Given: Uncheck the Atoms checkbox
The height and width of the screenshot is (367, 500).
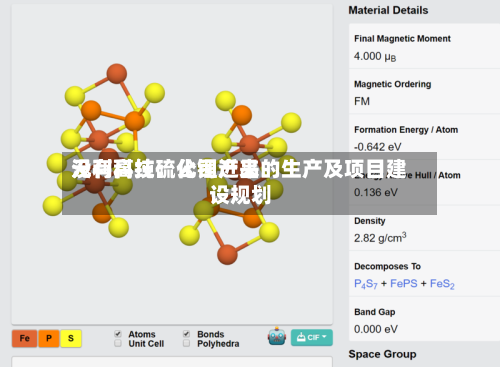Looking at the screenshot, I should pyautogui.click(x=118, y=334).
